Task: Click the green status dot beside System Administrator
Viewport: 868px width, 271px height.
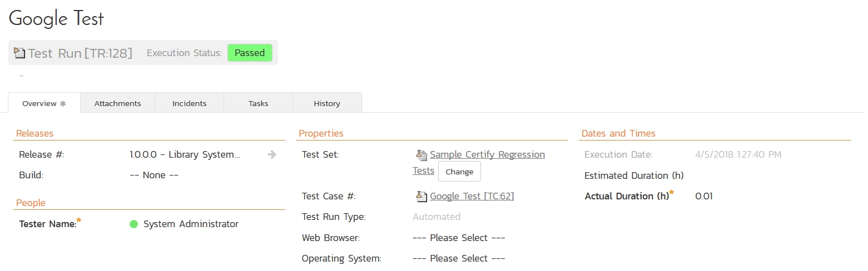Action: pyautogui.click(x=133, y=224)
